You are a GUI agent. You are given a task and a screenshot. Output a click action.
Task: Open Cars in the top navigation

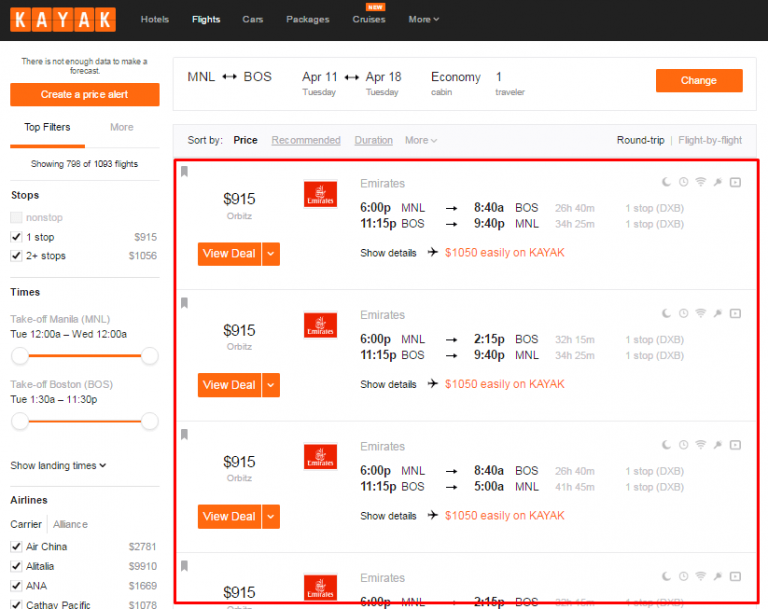pos(253,20)
